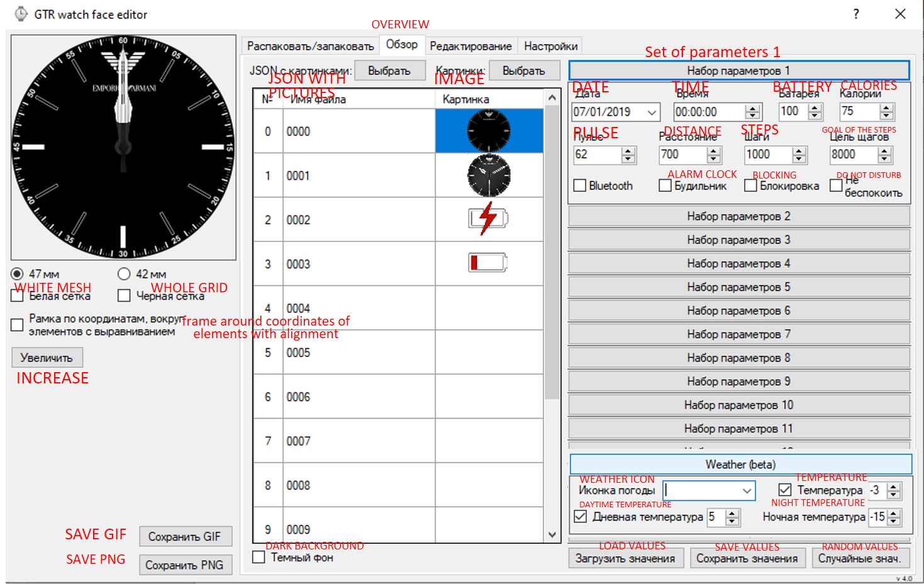924x584 pixels.
Task: Select the 0001 clock face thumbnail
Action: click(x=489, y=175)
